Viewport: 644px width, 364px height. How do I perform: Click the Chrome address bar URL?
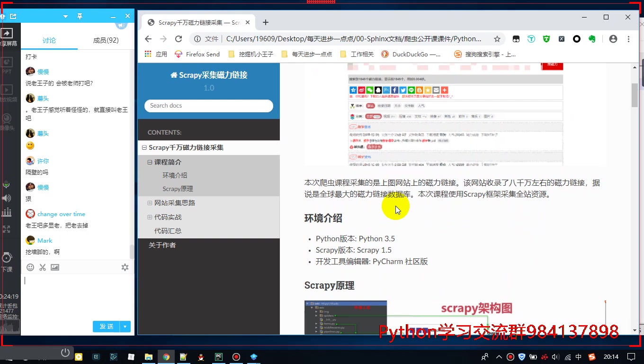point(353,39)
